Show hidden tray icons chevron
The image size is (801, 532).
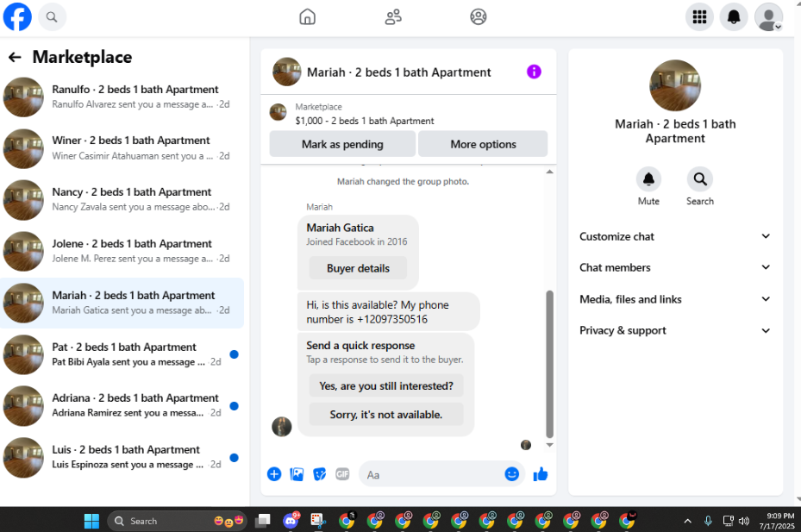[x=687, y=521]
